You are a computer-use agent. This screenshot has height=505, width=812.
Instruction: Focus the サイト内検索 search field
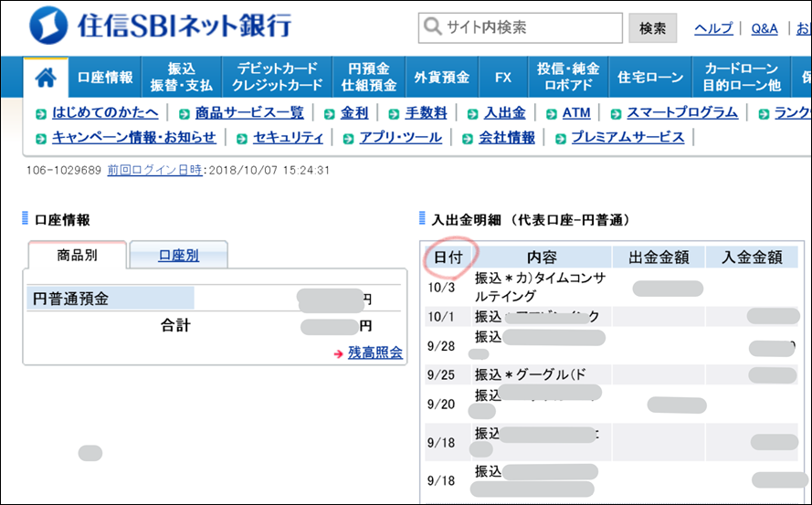coord(521,27)
